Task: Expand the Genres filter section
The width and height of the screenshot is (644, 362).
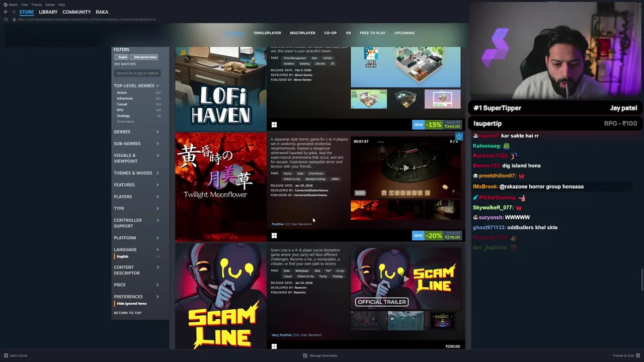Action: (x=136, y=132)
